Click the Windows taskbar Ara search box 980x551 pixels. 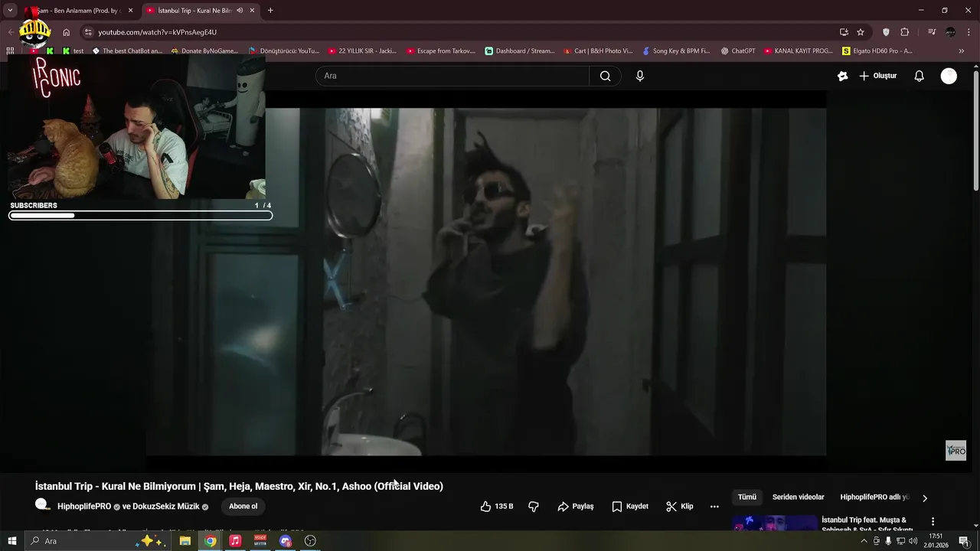pyautogui.click(x=98, y=541)
